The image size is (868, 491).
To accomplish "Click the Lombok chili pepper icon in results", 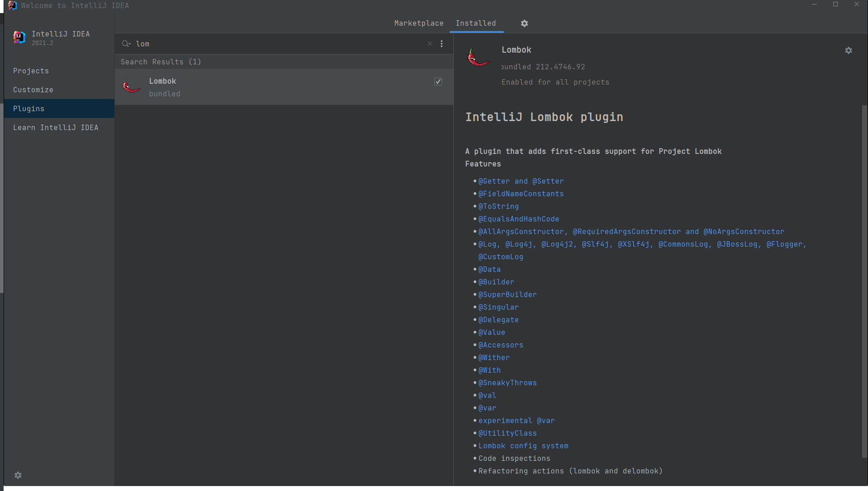I will (131, 85).
